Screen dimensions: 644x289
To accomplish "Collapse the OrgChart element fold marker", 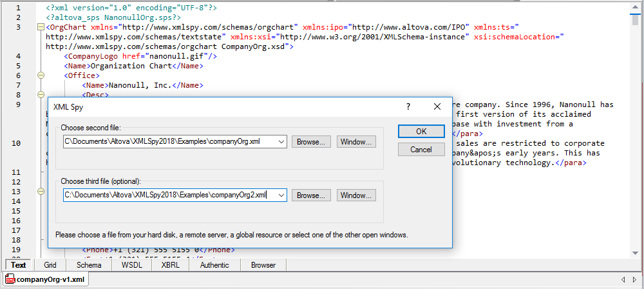I will click(x=41, y=28).
